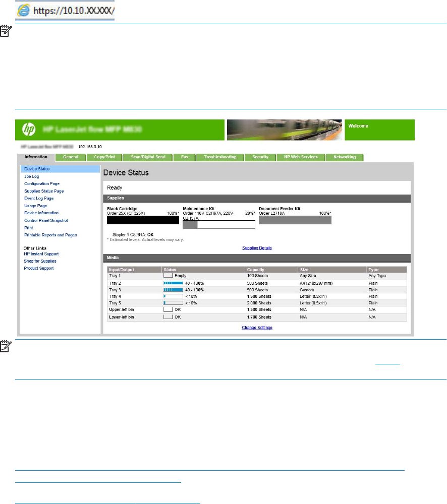
Task: Open Configuration Page link
Action: point(42,183)
